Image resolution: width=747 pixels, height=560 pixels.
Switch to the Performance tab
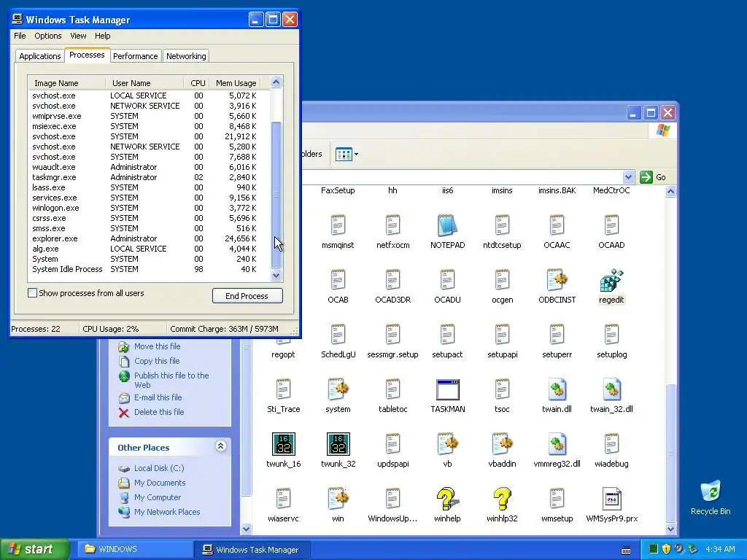pos(135,56)
